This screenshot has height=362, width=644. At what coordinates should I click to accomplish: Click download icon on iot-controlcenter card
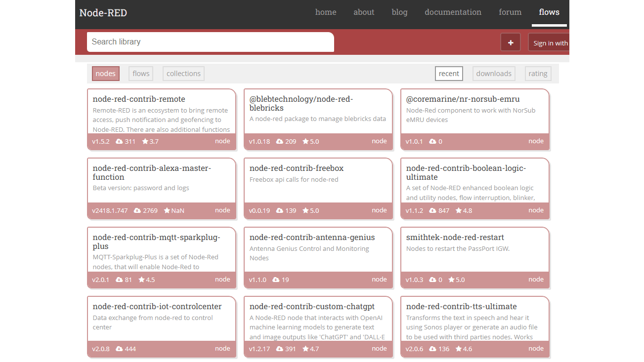point(119,349)
